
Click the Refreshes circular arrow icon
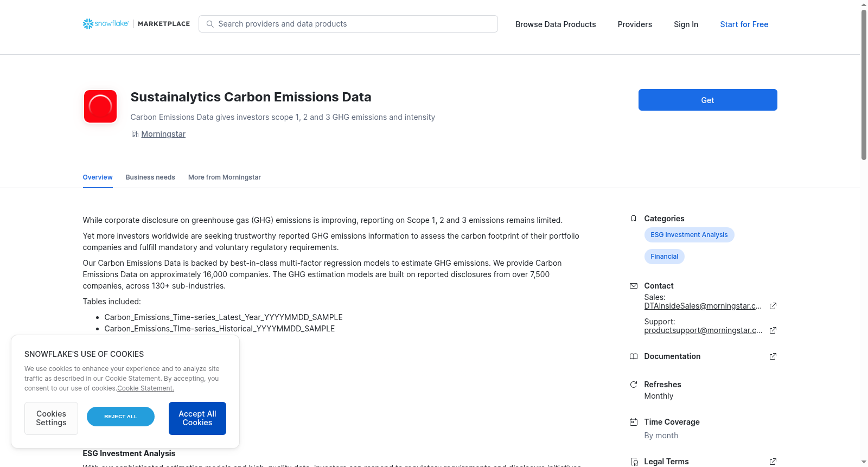tap(634, 385)
